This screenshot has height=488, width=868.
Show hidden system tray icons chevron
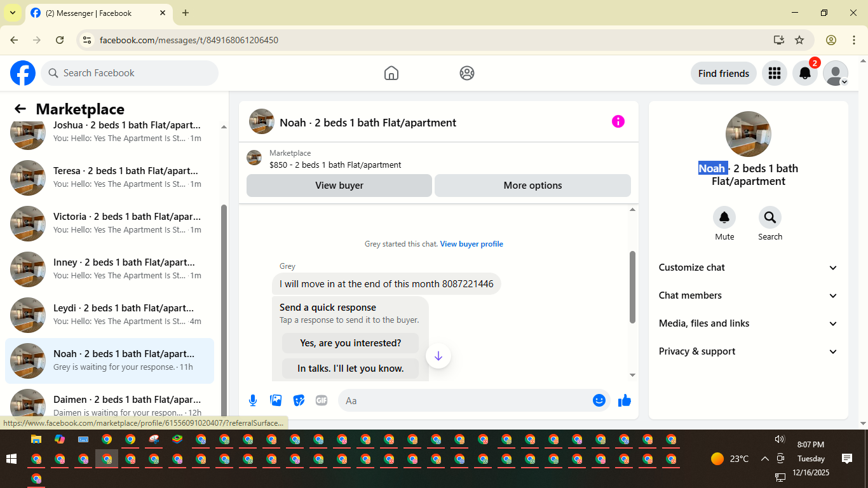pyautogui.click(x=764, y=459)
